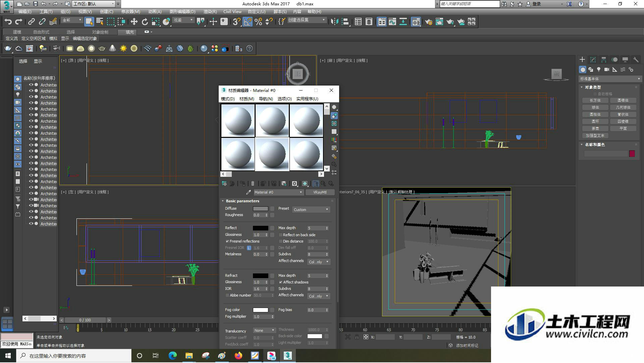Open the Fog color swatch
This screenshot has width=644, height=363.
[260, 310]
